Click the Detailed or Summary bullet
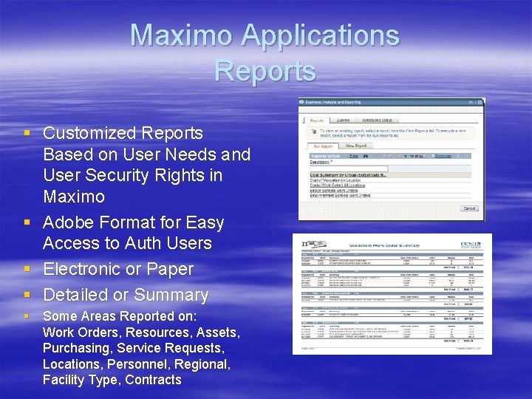This screenshot has height=399, width=532. click(126, 295)
